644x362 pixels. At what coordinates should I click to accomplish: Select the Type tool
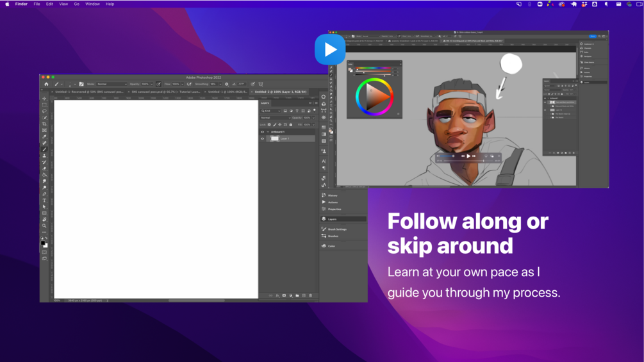click(x=44, y=201)
